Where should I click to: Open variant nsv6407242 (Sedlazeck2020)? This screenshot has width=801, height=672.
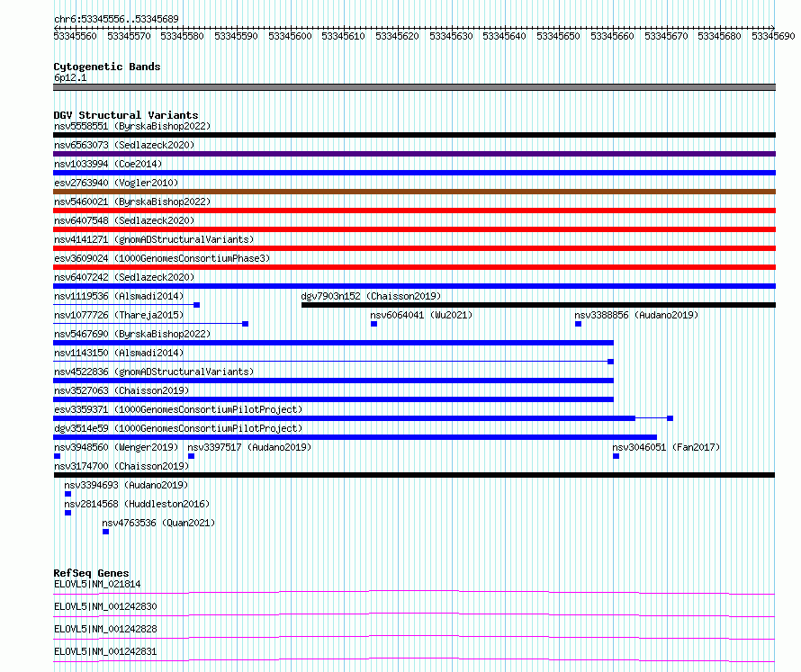124,277
